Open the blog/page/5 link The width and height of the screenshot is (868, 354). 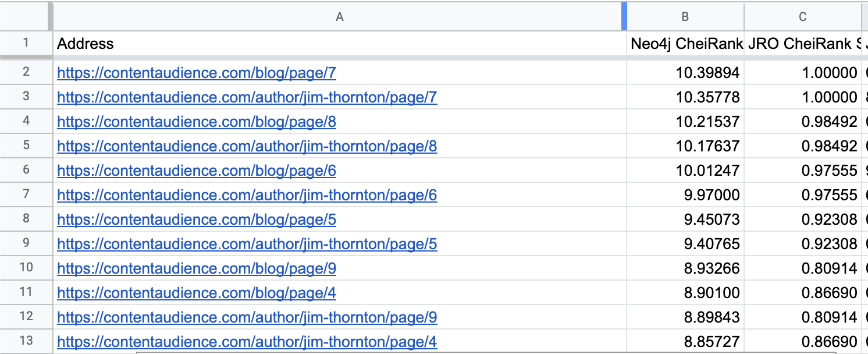197,220
